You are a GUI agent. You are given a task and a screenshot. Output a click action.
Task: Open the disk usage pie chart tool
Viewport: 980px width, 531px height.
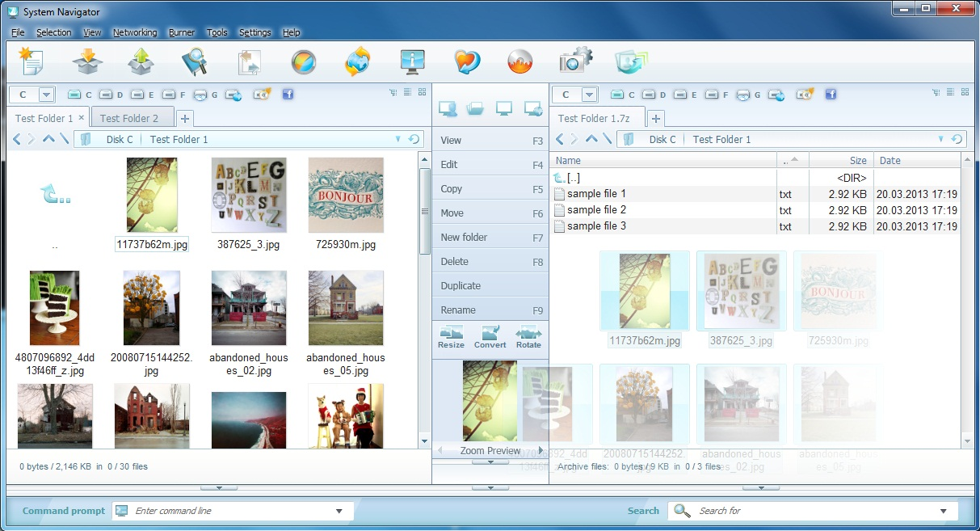pos(303,62)
